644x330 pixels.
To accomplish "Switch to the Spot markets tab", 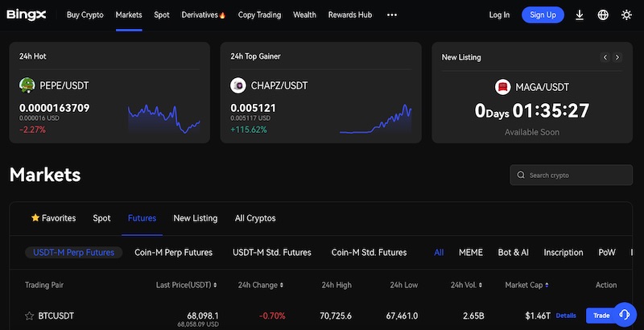I will click(x=101, y=218).
